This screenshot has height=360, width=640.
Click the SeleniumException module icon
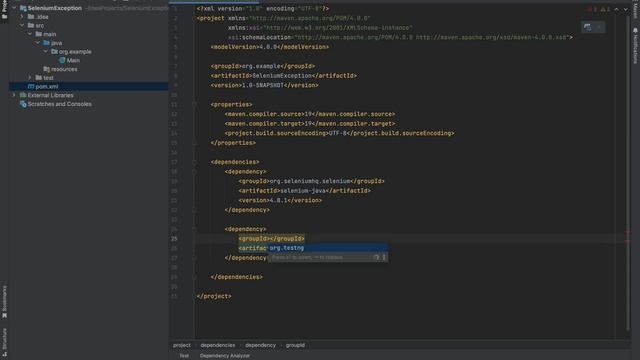(x=23, y=8)
